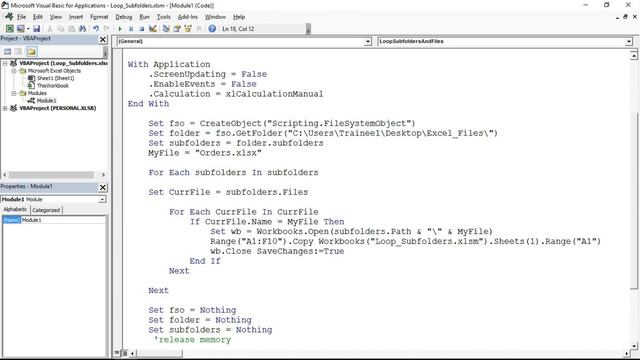Open Properties Window toolbar icon

(177, 29)
